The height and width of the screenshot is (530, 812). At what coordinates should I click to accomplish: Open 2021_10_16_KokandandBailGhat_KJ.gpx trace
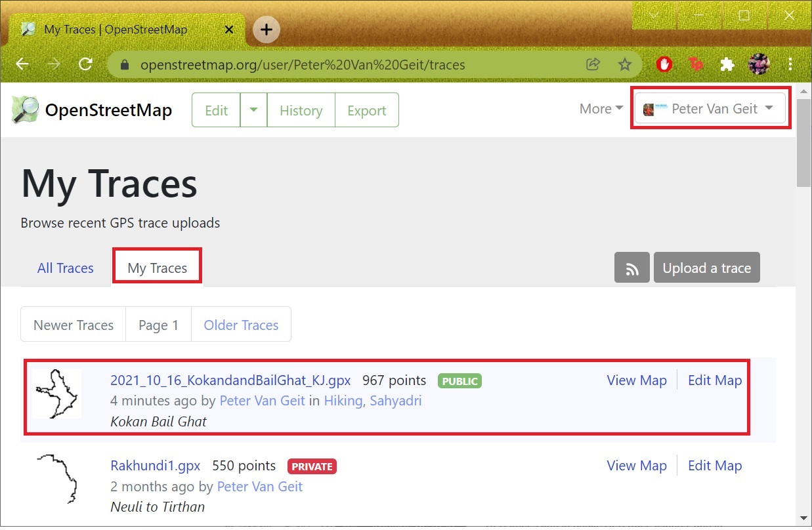point(230,380)
